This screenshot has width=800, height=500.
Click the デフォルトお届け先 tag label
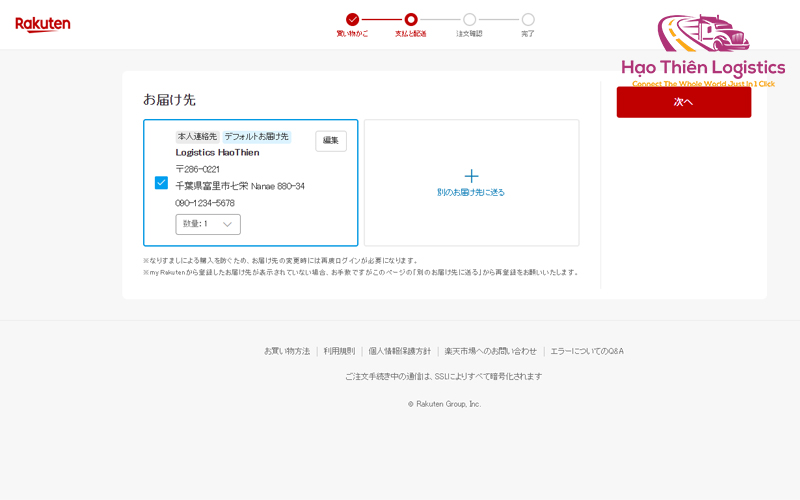coord(257,136)
